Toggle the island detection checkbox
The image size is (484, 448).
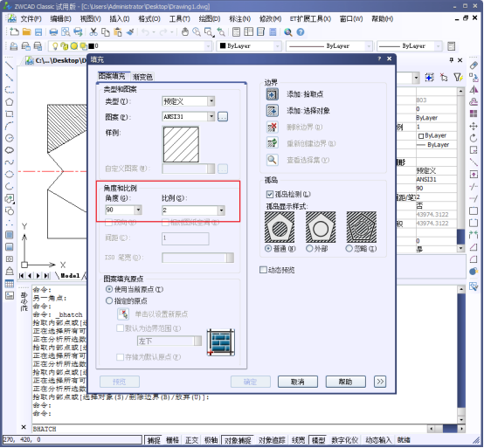pos(270,194)
